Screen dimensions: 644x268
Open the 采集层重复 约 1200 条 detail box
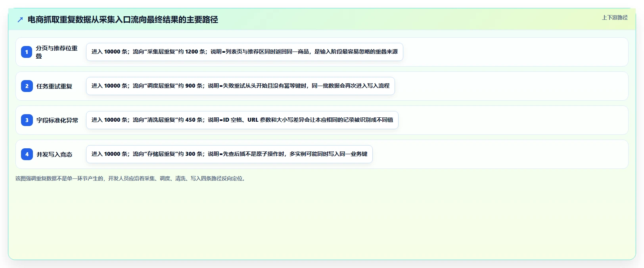point(245,52)
